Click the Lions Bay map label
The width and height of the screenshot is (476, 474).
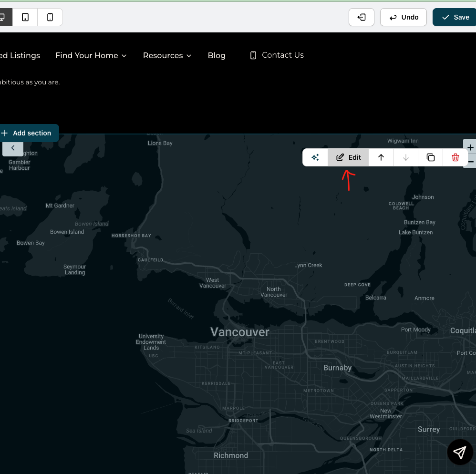(x=160, y=143)
